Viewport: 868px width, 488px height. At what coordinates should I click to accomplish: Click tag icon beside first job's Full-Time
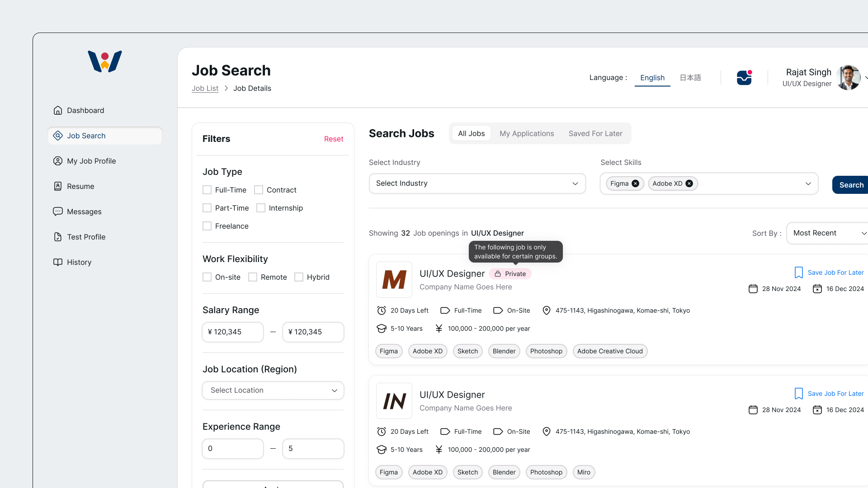(445, 310)
